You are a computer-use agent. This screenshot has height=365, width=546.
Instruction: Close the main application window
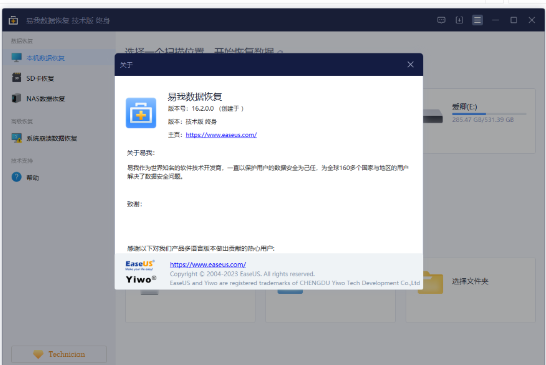pyautogui.click(x=532, y=20)
